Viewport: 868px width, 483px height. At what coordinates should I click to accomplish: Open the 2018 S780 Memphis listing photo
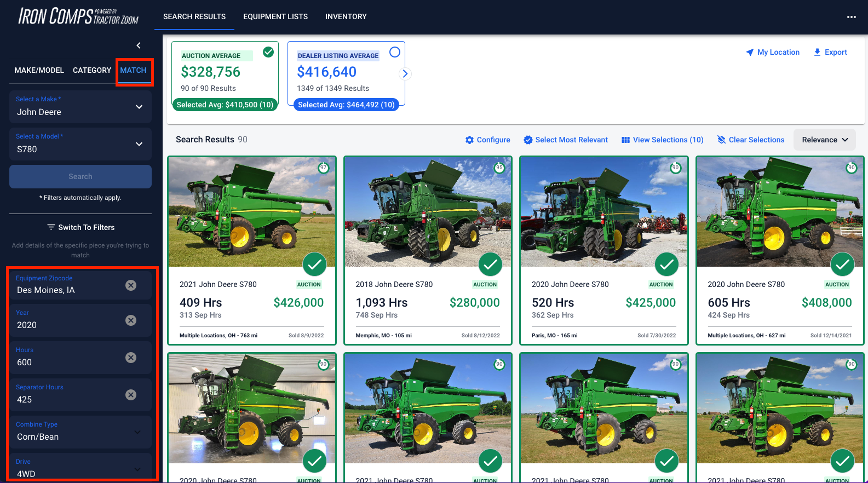428,212
